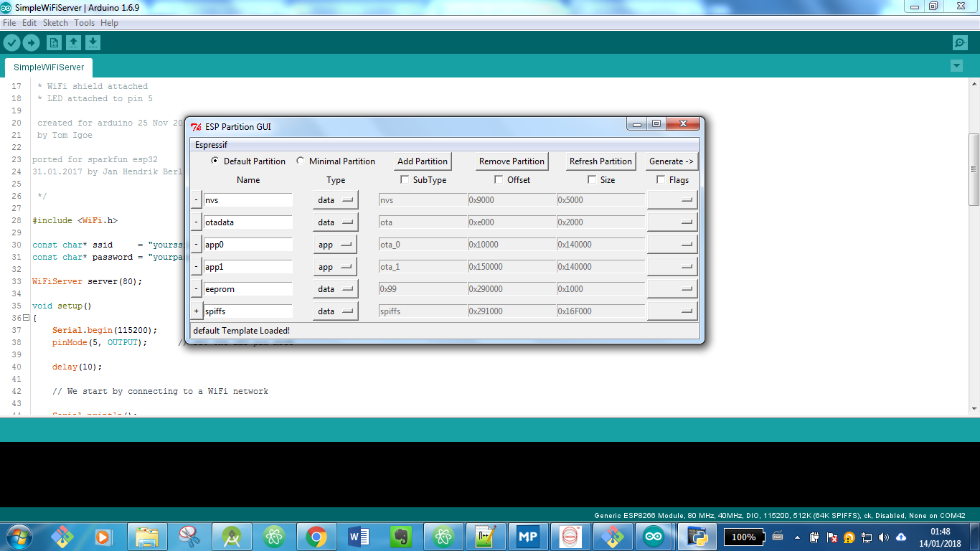Viewport: 980px width, 551px height.
Task: Enable the Size checkbox
Action: pyautogui.click(x=592, y=179)
